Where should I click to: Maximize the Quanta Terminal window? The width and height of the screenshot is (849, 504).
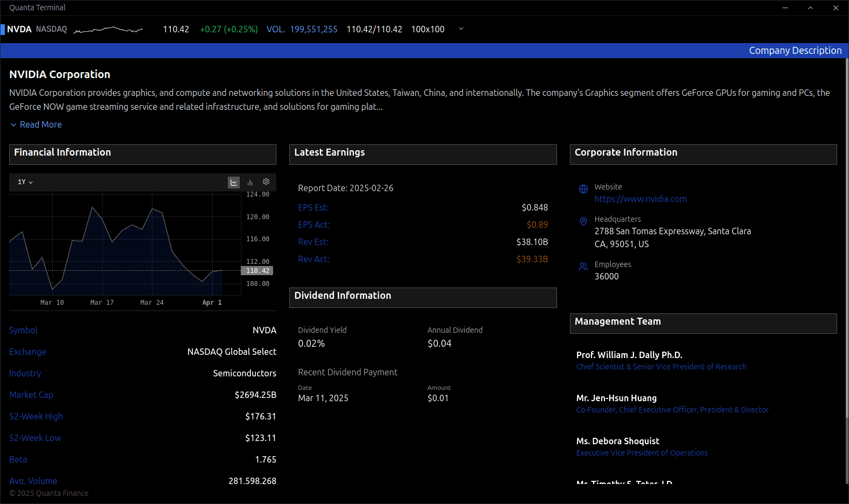[810, 8]
